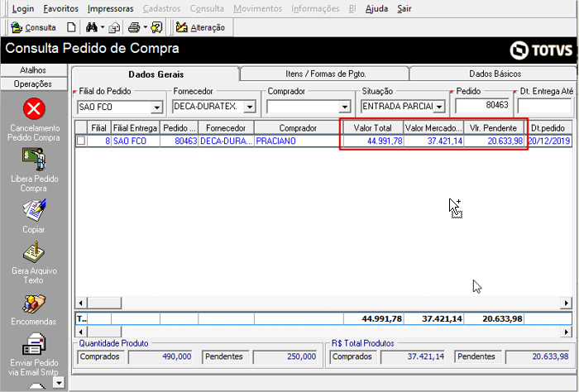Screen dimensions: 579x392
Task: Click the Vlr. Pendente column header
Action: coord(493,128)
